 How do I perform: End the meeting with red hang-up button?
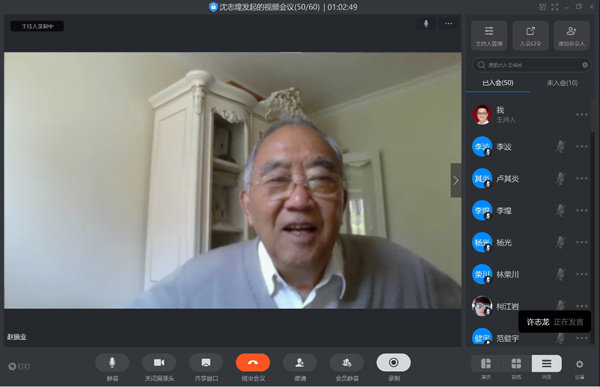[253, 363]
